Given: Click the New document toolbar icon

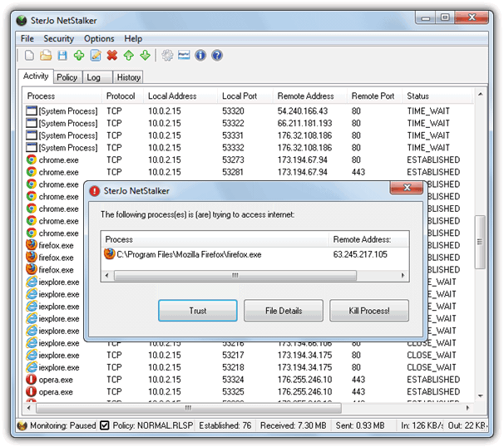Looking at the screenshot, I should pyautogui.click(x=29, y=55).
